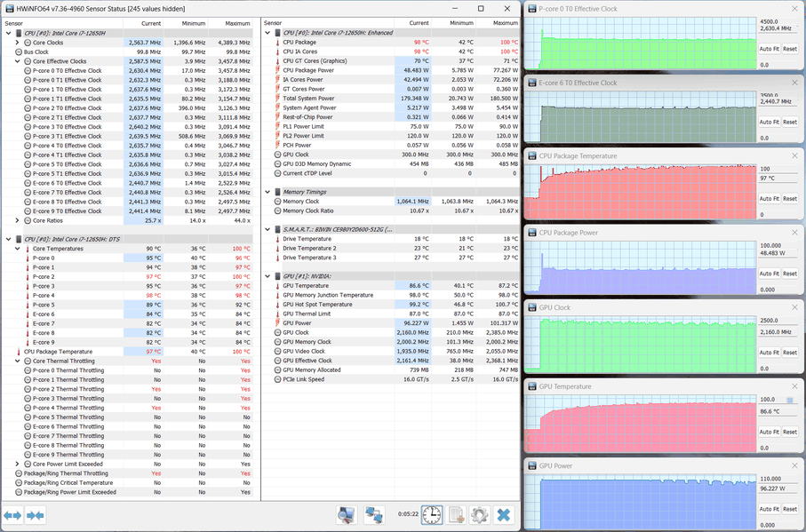
Task: Expand the Core Clocks row
Action: tap(18, 43)
